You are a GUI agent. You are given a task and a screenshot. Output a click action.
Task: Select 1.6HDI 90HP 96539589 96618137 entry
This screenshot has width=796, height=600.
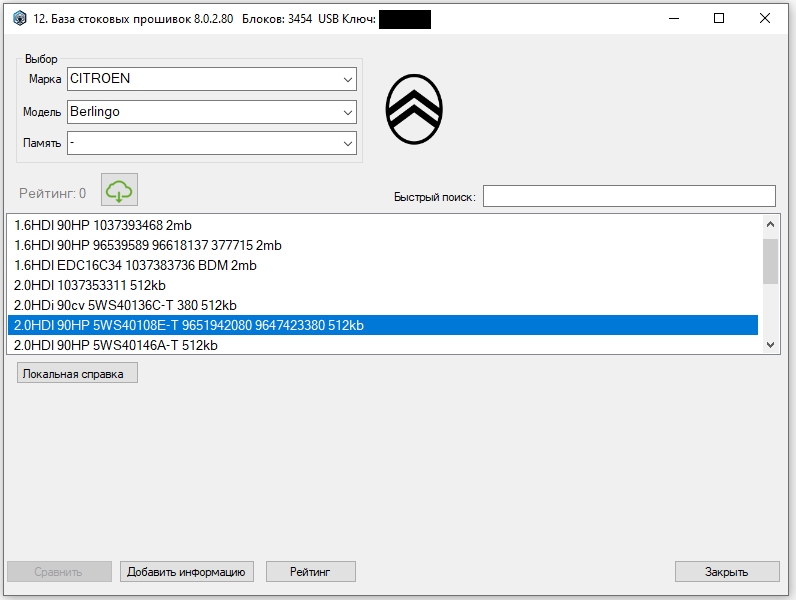point(383,245)
